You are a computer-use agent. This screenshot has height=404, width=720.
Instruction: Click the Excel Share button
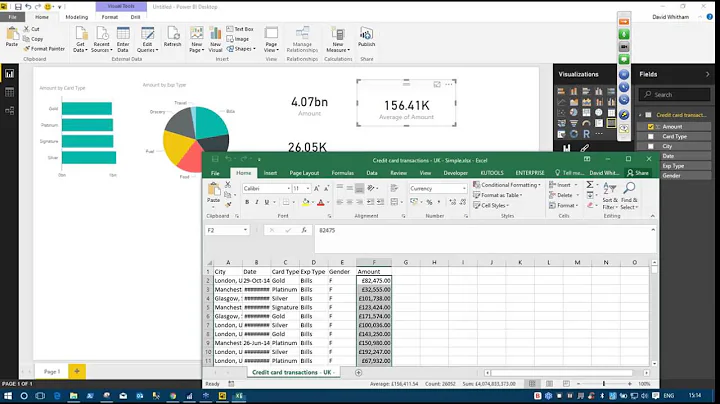pyautogui.click(x=638, y=173)
